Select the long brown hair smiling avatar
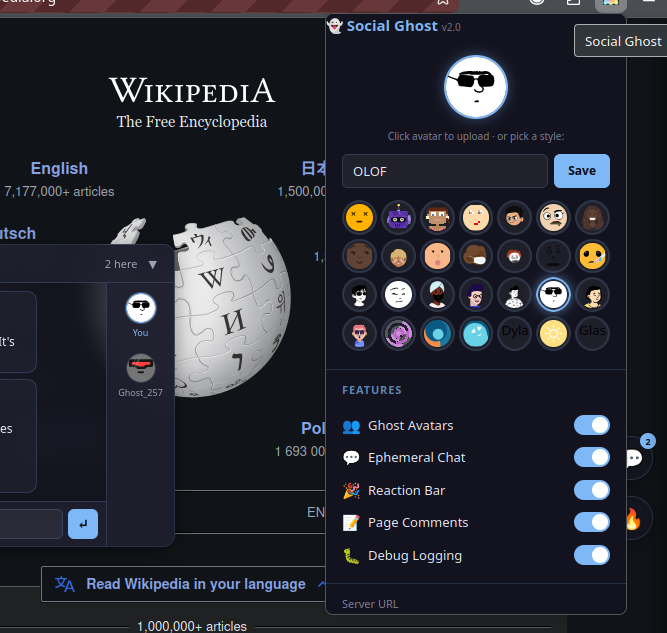Screen dimensions: 667x633 coord(592,217)
